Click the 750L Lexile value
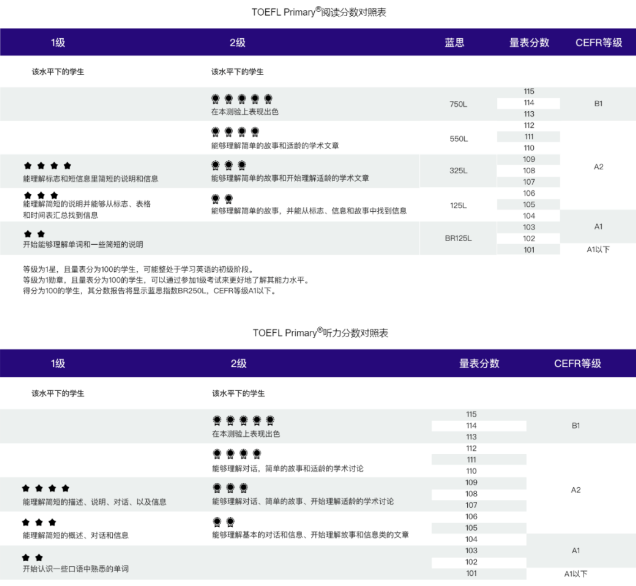The height and width of the screenshot is (586, 636). [458, 104]
